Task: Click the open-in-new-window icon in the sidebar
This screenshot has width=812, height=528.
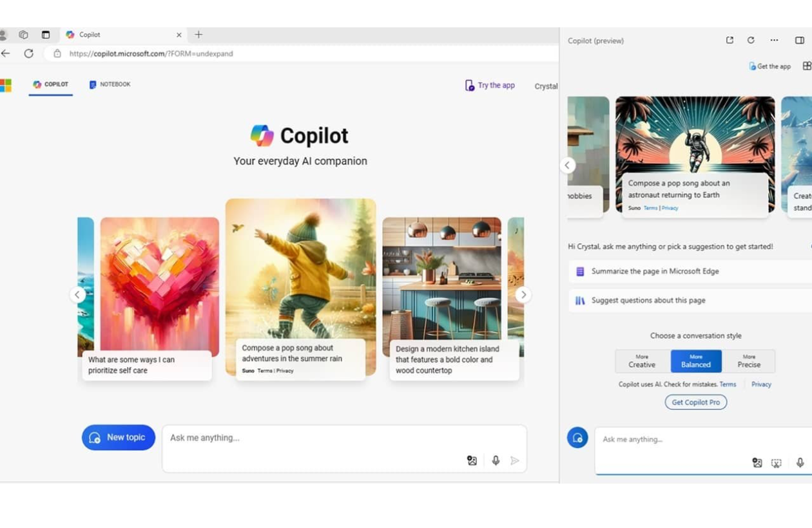Action: click(729, 40)
